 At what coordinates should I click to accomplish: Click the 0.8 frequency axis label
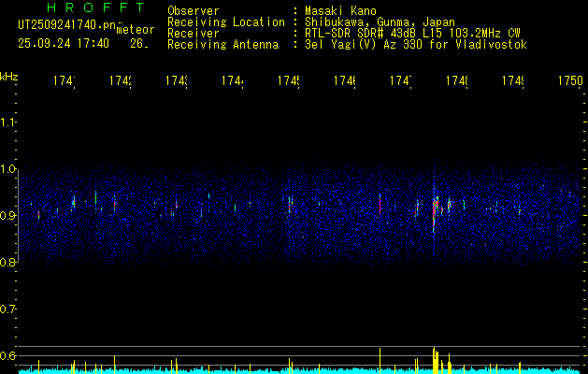tap(7, 262)
